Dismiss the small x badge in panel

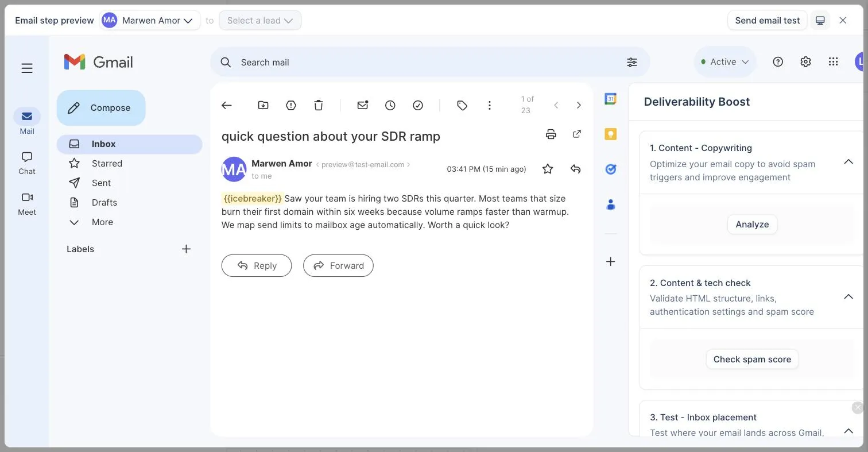(858, 408)
